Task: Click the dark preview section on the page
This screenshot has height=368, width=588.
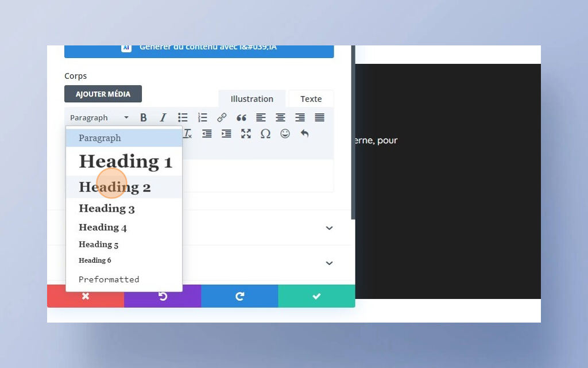Action: coord(448,181)
